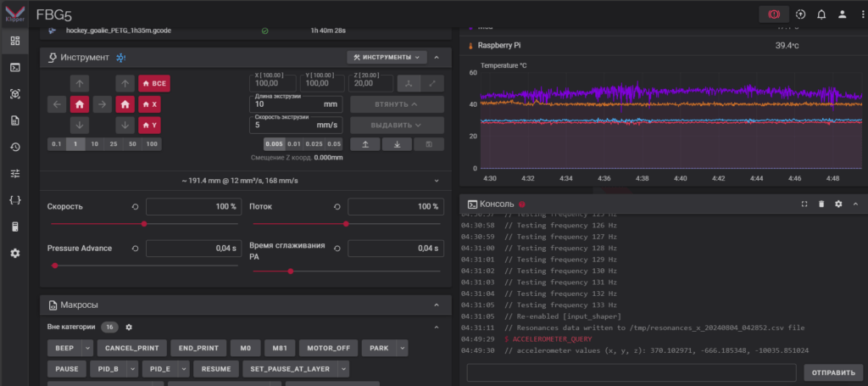Open the Console page from the sidebar

(14, 67)
